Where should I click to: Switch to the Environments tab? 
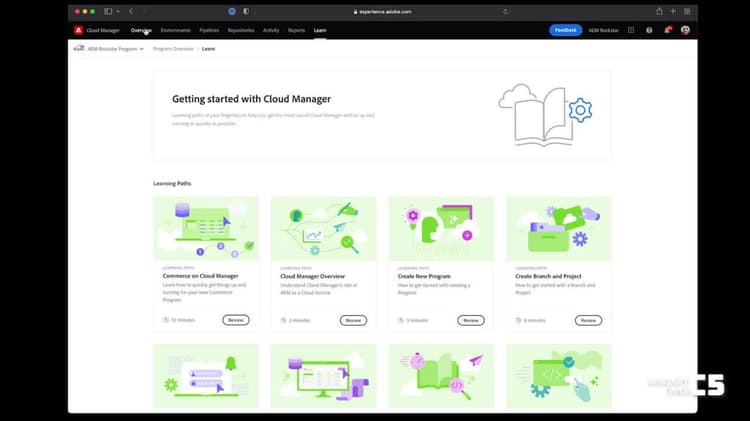click(176, 30)
